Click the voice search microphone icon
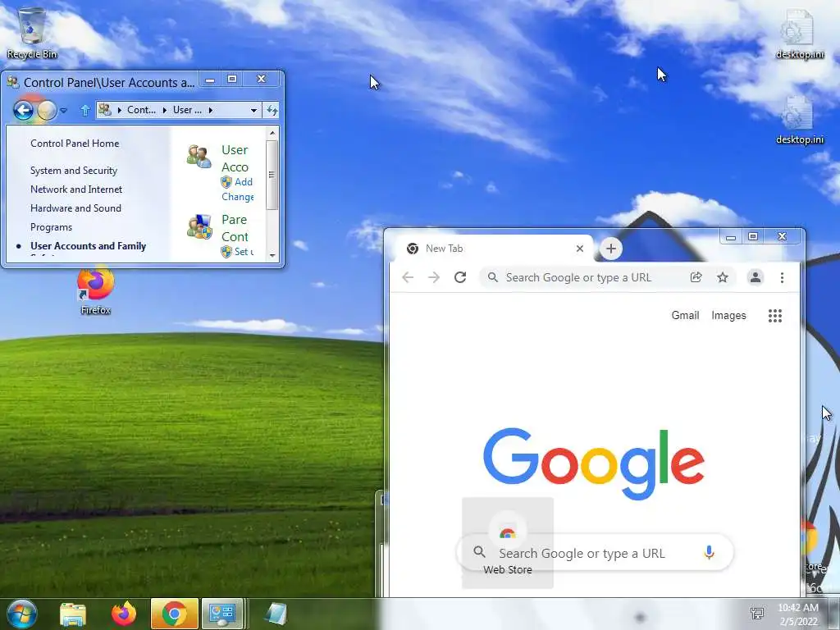This screenshot has height=630, width=840. 709,552
